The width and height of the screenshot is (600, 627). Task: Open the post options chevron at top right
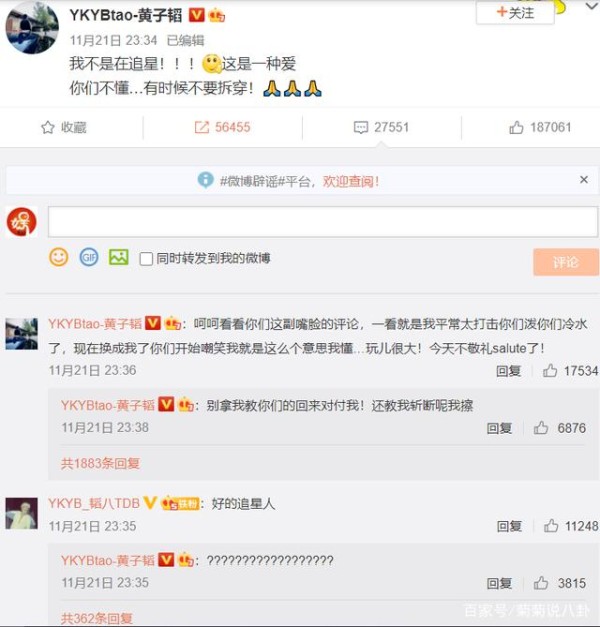592,7
